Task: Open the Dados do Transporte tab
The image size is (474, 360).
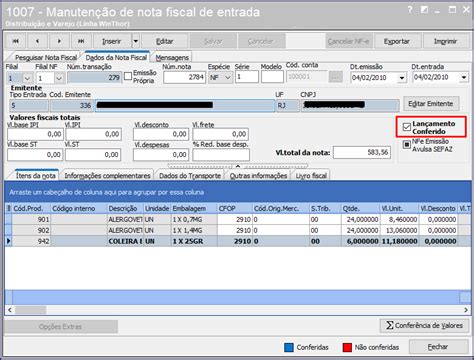Action: (190, 176)
